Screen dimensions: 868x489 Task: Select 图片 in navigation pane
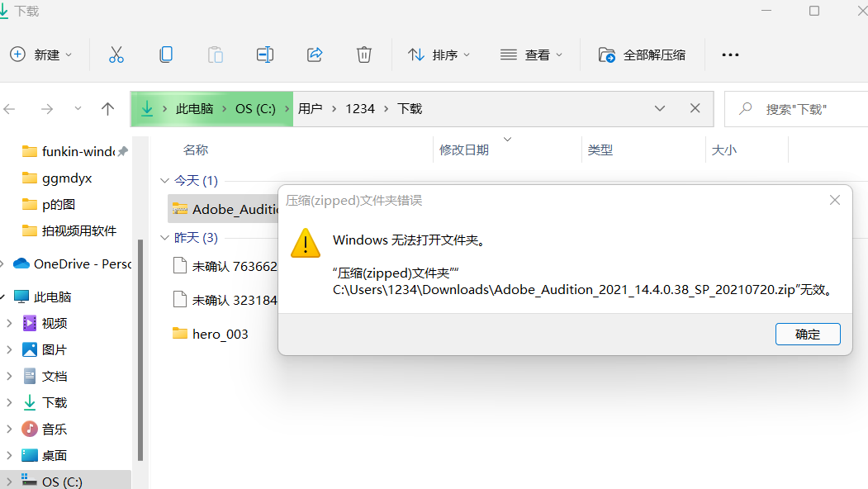coord(45,350)
